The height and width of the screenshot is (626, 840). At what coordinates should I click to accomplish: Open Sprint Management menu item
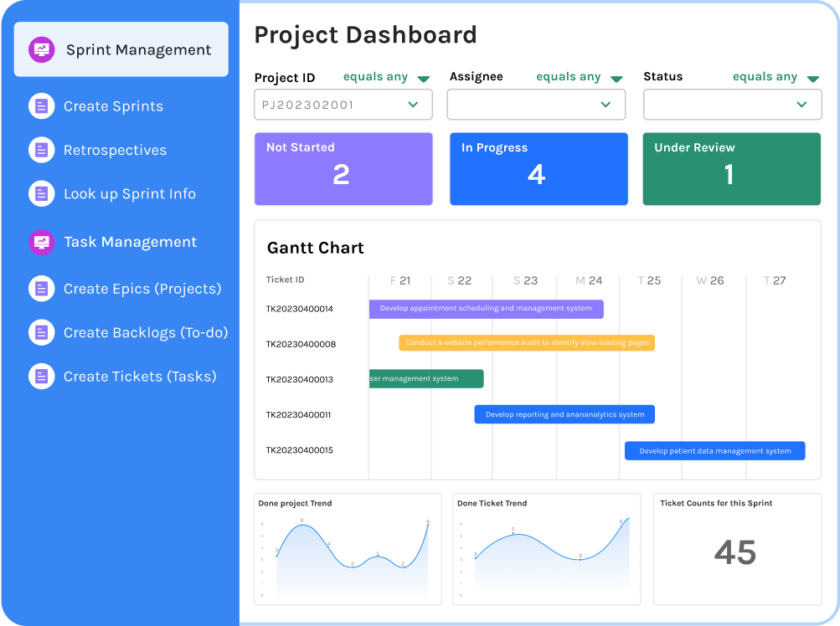click(121, 49)
